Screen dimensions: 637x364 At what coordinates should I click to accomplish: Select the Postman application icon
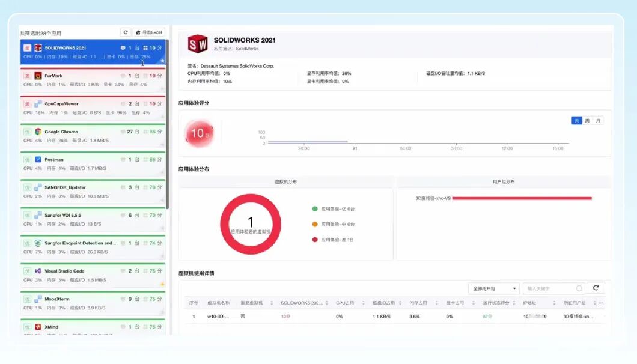(38, 160)
